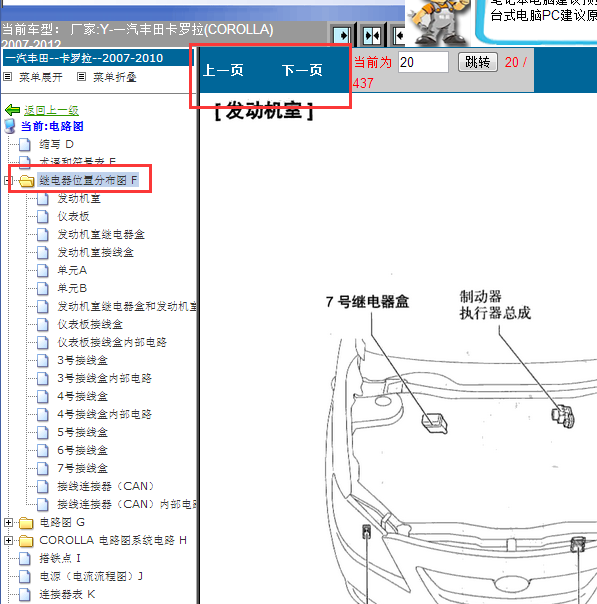Go to previous page via 上一页
The image size is (597, 604).
223,70
